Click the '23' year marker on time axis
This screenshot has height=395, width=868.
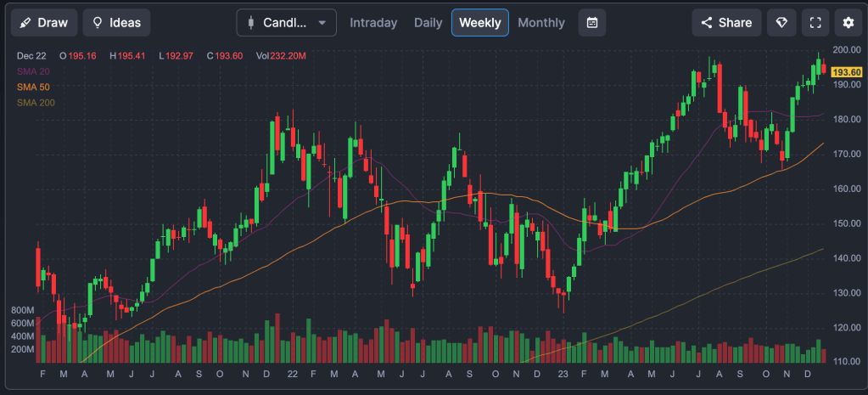(563, 374)
